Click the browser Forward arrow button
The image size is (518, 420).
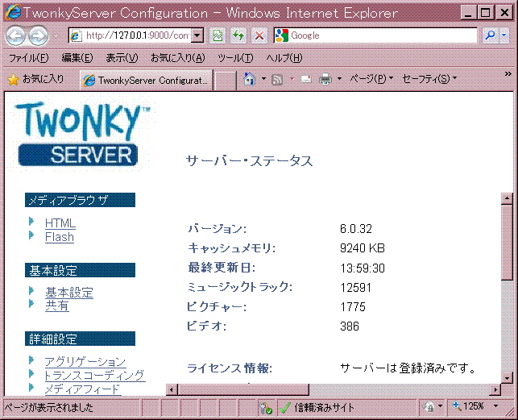(38, 35)
